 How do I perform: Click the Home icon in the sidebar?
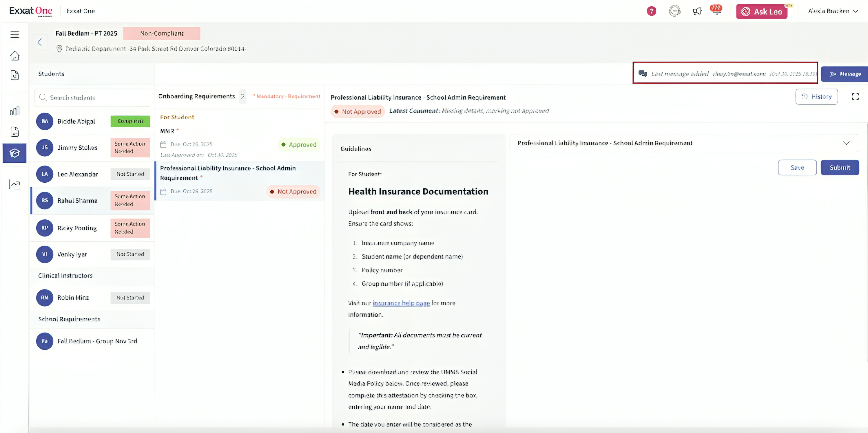[x=14, y=56]
